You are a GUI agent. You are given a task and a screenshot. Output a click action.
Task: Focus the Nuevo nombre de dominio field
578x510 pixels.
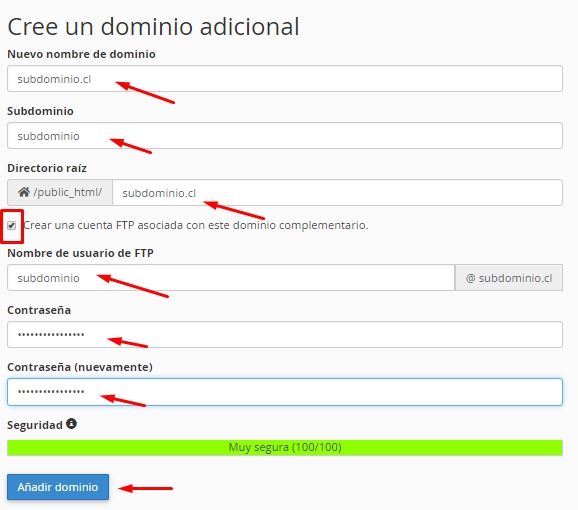285,79
